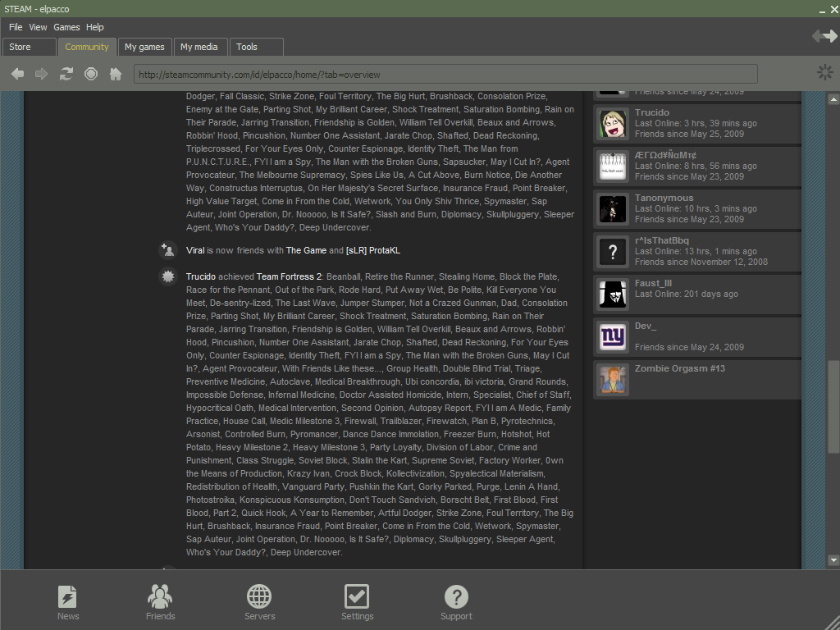The width and height of the screenshot is (840, 630).
Task: Open ÆΓΩd¥ÑαMτ¢ name link
Action: pos(665,155)
